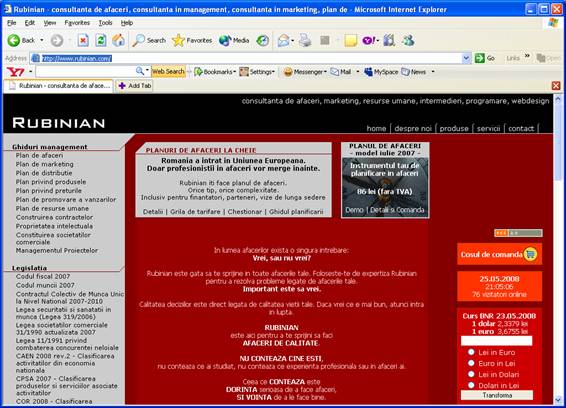Open the Search pane icon
The image size is (566, 408).
pos(139,40)
